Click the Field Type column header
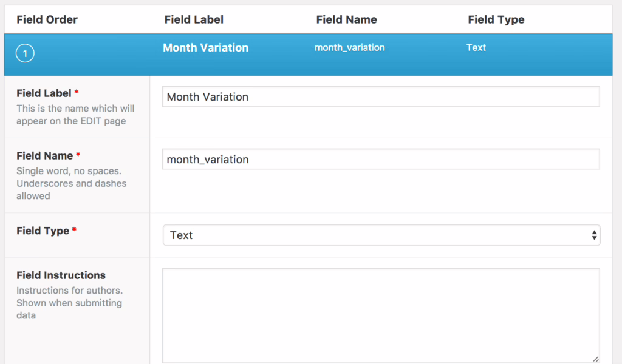Screen dimensions: 622x364 [496, 19]
